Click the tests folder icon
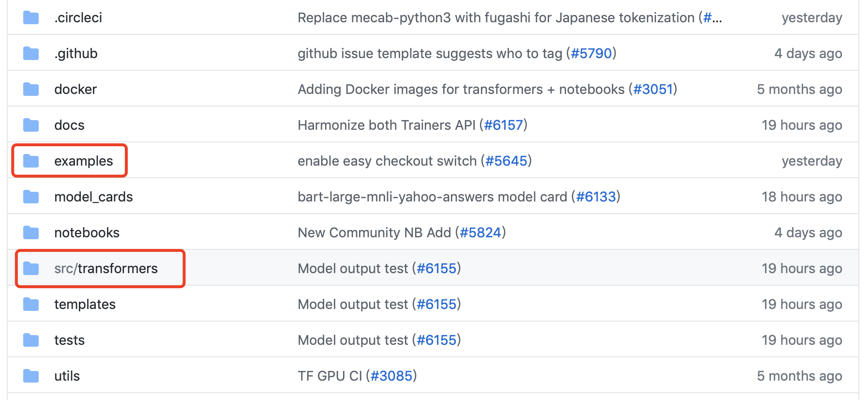This screenshot has width=868, height=400. coord(31,340)
